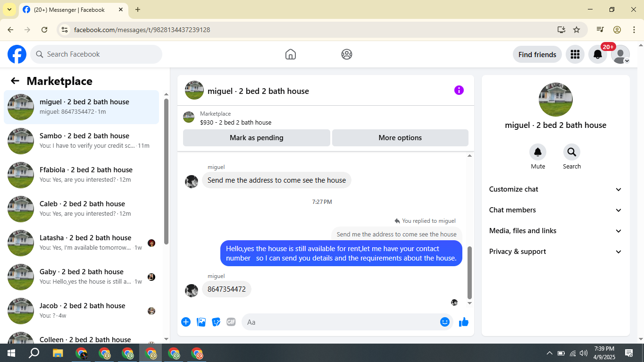Open the Caleb conversation

(x=82, y=209)
